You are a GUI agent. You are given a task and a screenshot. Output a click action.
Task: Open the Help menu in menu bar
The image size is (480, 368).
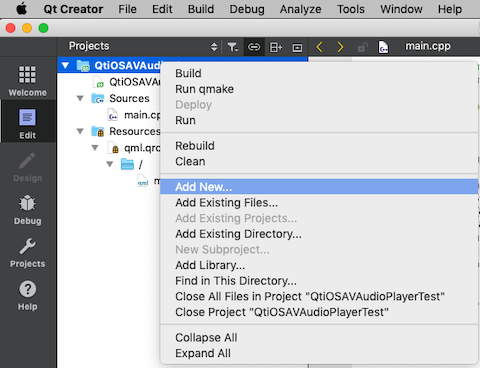pos(450,9)
